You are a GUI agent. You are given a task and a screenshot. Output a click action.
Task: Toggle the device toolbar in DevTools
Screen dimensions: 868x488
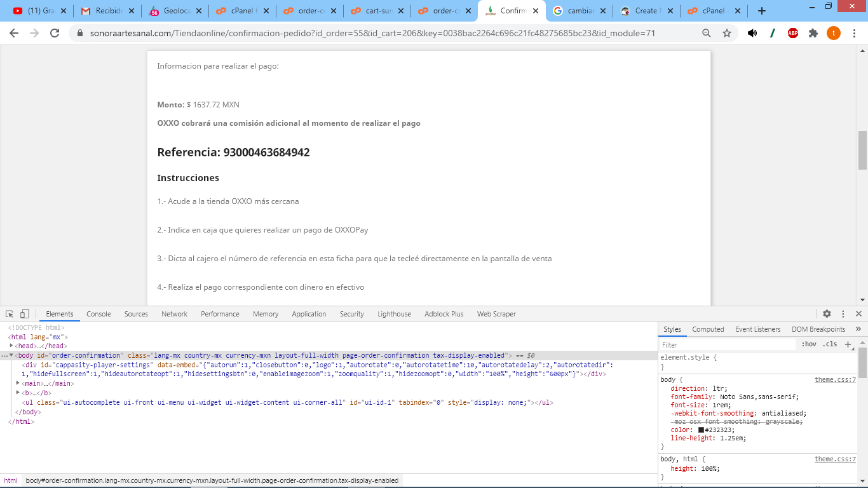coord(25,314)
